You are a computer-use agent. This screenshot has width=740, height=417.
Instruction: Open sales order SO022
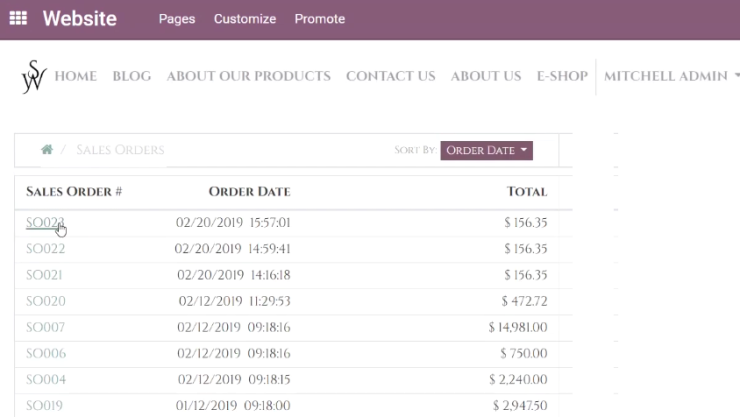(45, 249)
